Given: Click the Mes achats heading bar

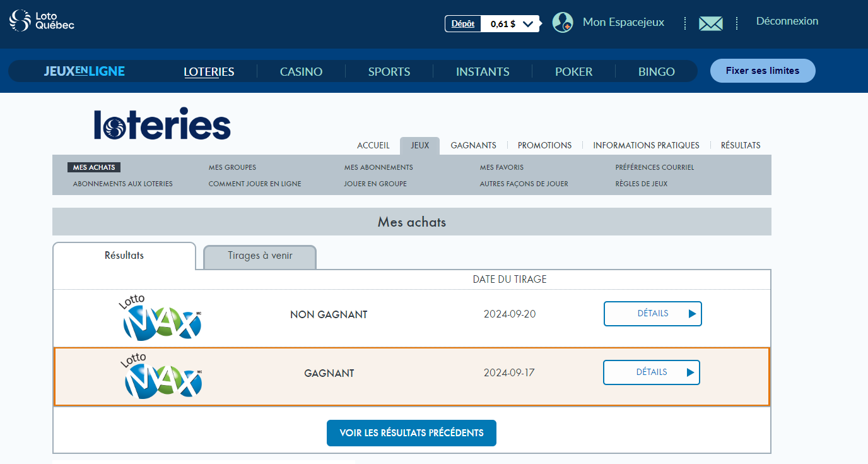Looking at the screenshot, I should (x=412, y=222).
